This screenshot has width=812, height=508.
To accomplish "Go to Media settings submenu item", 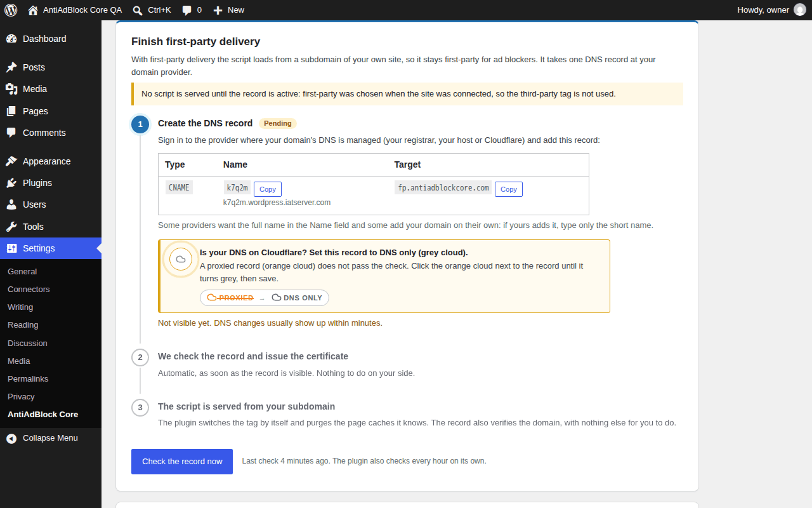I will [x=19, y=361].
